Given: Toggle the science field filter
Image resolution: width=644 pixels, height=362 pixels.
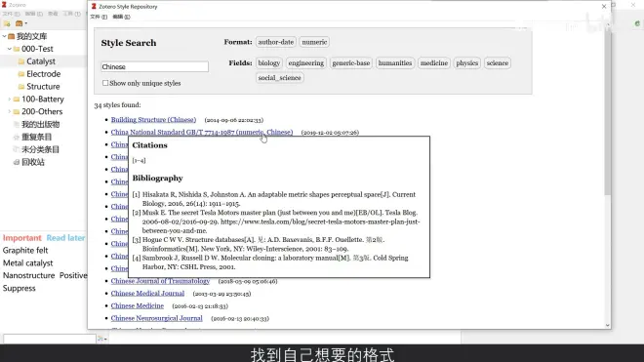Looking at the screenshot, I should point(498,62).
